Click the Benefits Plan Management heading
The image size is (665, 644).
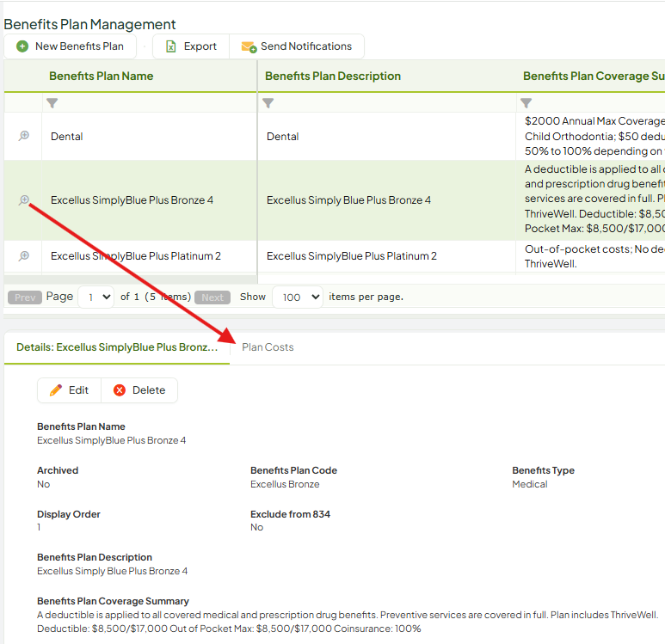pyautogui.click(x=89, y=24)
